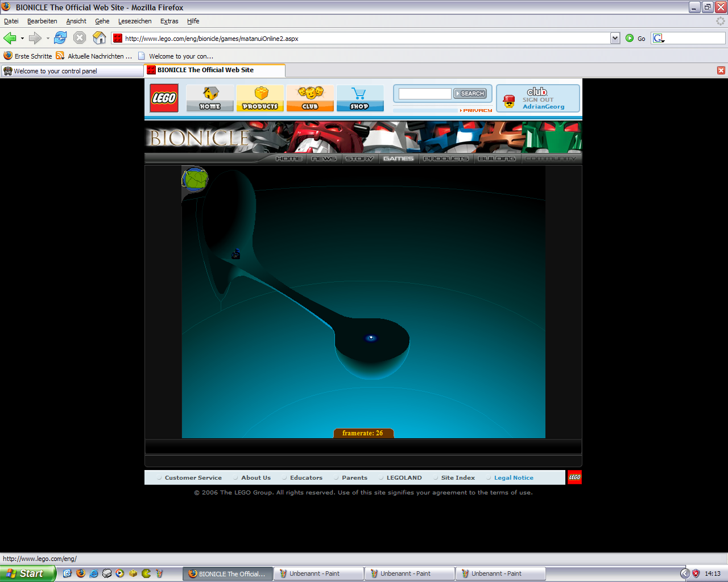Open the About Us footer link
The image size is (728, 582).
click(x=256, y=478)
